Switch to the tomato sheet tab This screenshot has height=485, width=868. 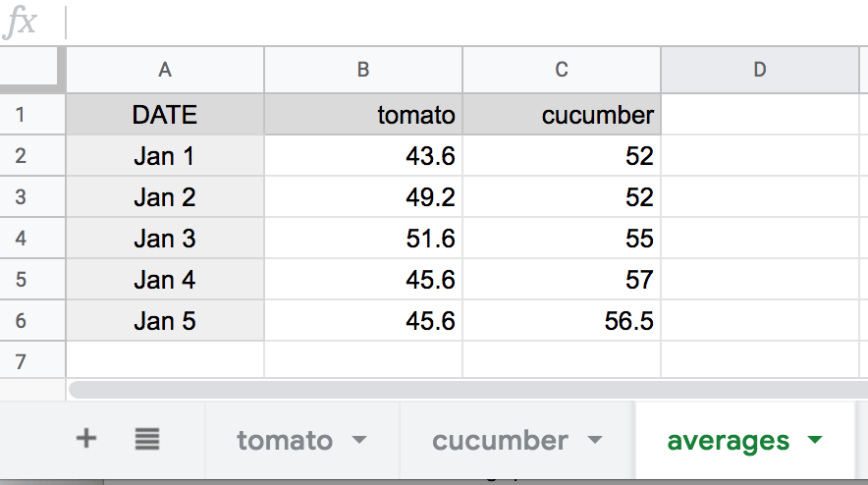[x=285, y=441]
